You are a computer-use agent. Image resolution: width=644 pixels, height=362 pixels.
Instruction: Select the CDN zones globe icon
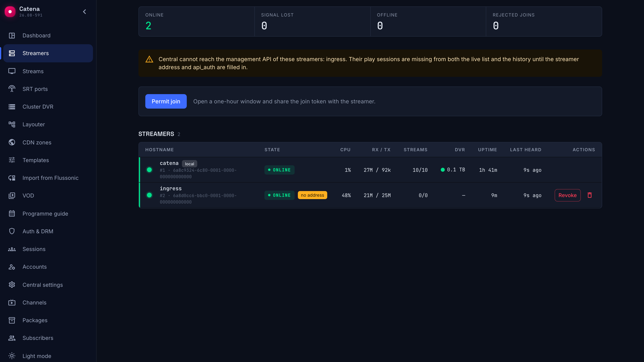12,142
